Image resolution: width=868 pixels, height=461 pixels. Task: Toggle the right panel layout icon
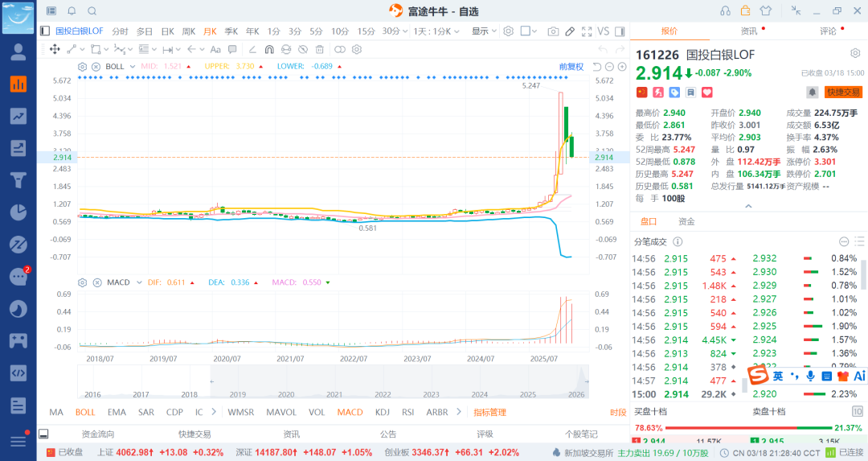tap(620, 31)
